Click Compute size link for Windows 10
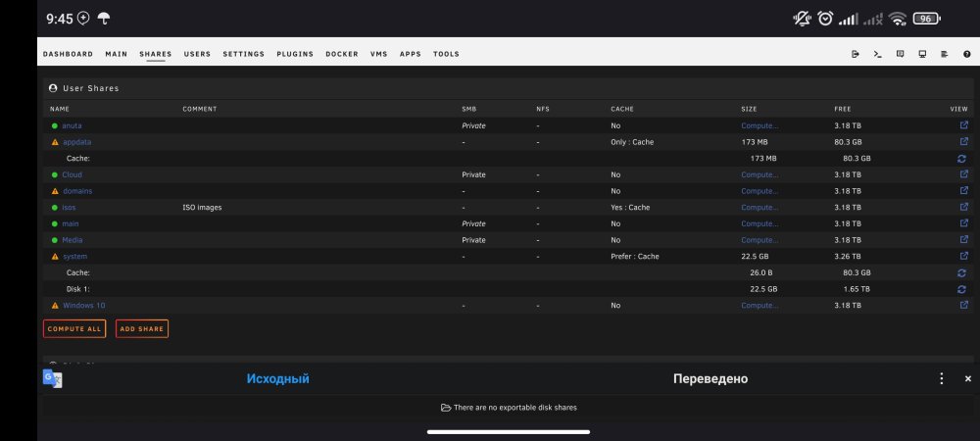980x441 pixels. pos(759,306)
